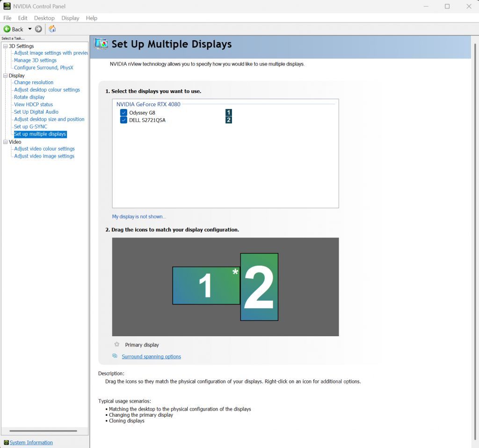Select Change resolution in the task tree
The image size is (479, 448).
(34, 82)
